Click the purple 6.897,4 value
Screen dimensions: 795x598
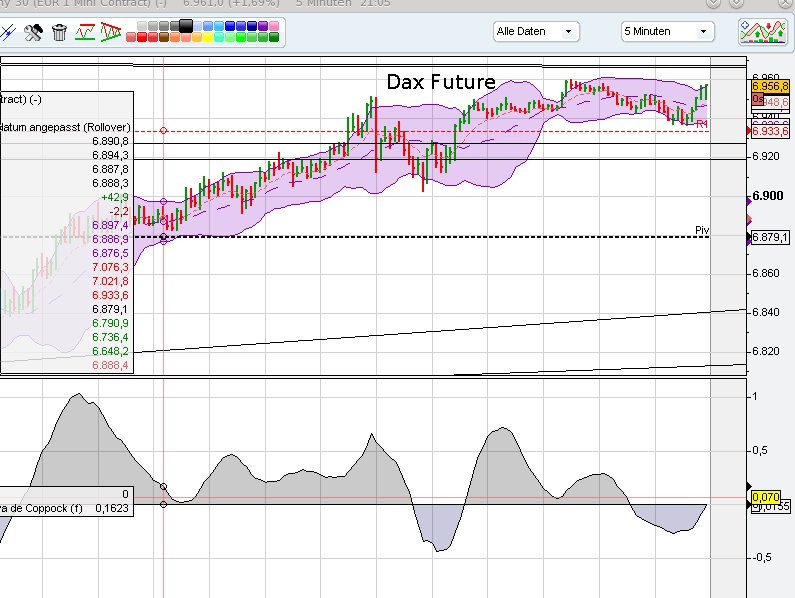click(x=110, y=225)
